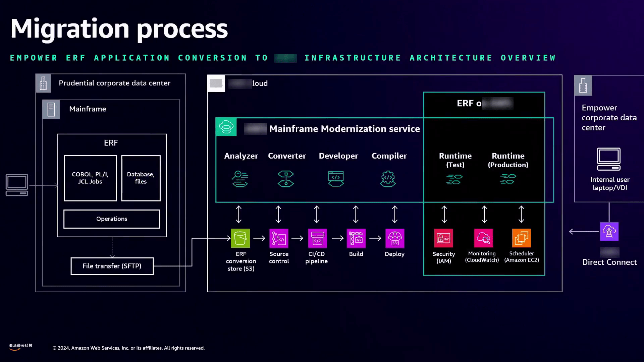The image size is (644, 362).
Task: Click the Internal user laptop icon
Action: 609,159
